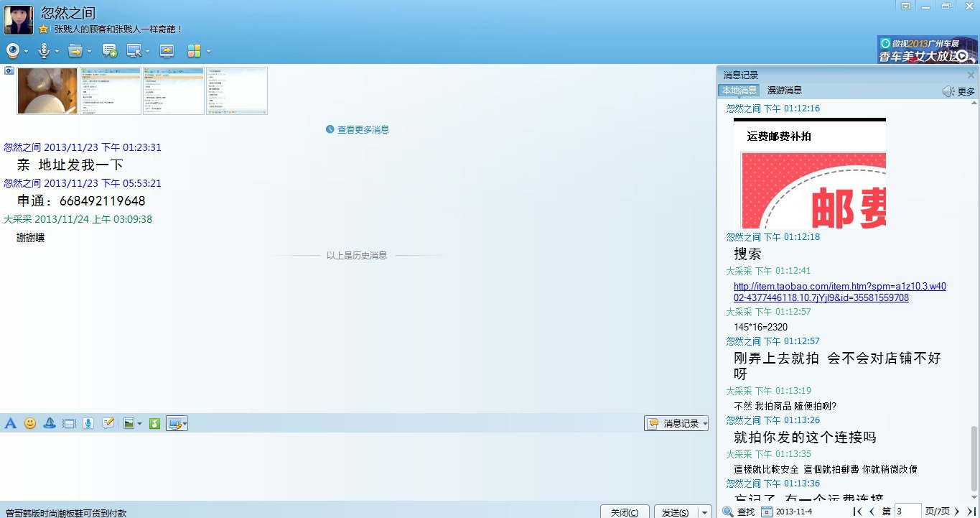980x518 pixels.
Task: Click the contact avatar photo
Action: [19, 19]
